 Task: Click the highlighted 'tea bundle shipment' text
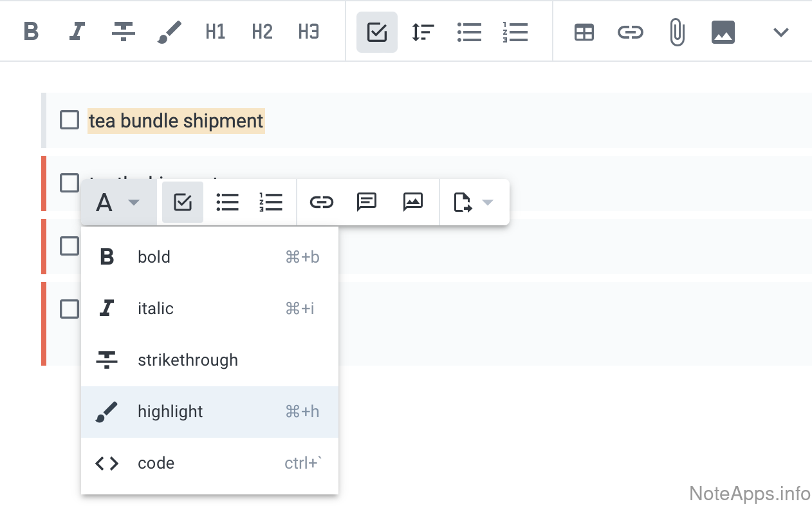(176, 121)
